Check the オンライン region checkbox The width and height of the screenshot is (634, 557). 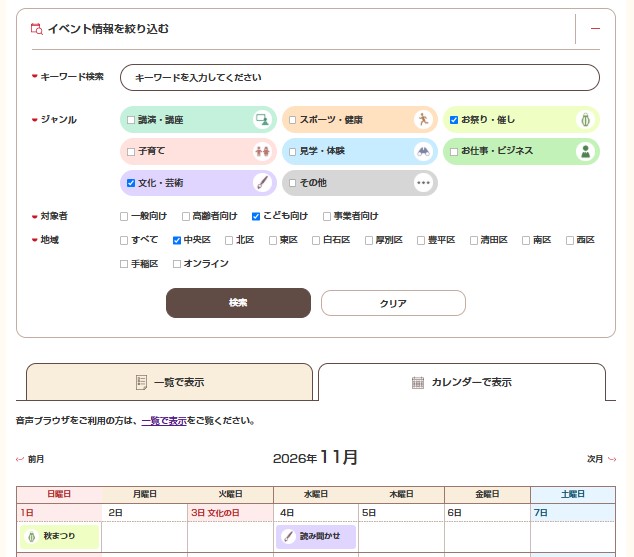176,264
